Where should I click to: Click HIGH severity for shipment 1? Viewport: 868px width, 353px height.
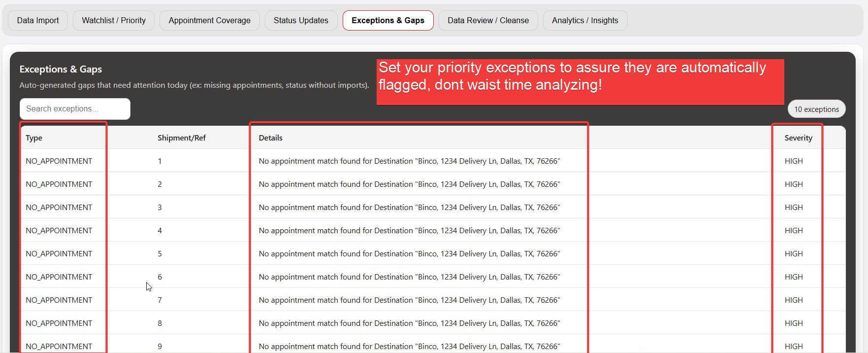pyautogui.click(x=794, y=161)
